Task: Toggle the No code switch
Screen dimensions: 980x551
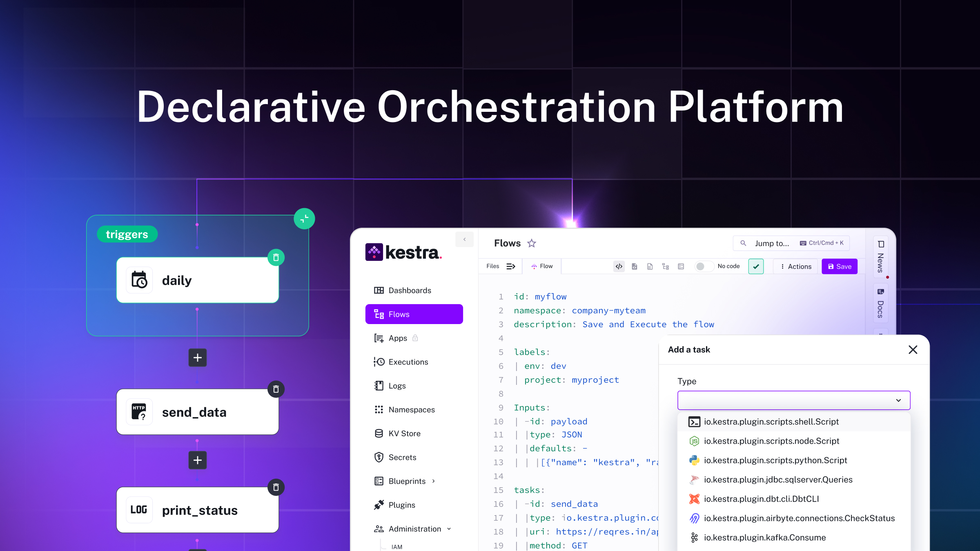Action: coord(704,267)
